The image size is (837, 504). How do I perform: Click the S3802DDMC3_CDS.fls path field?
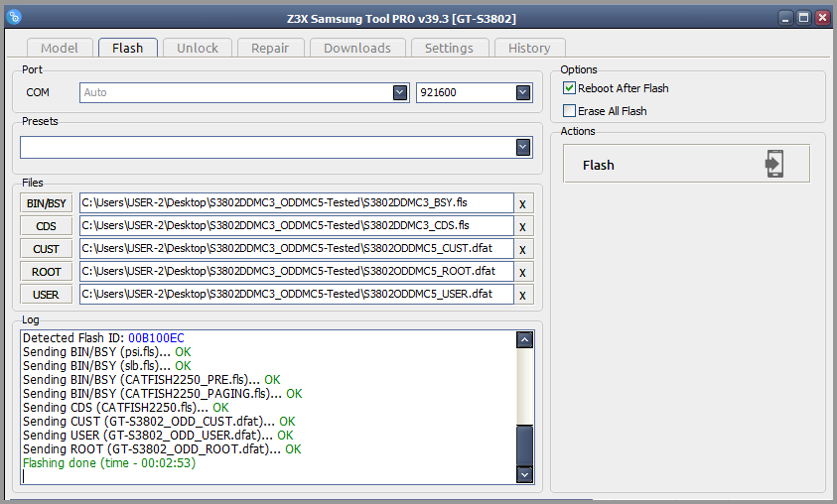(x=297, y=226)
